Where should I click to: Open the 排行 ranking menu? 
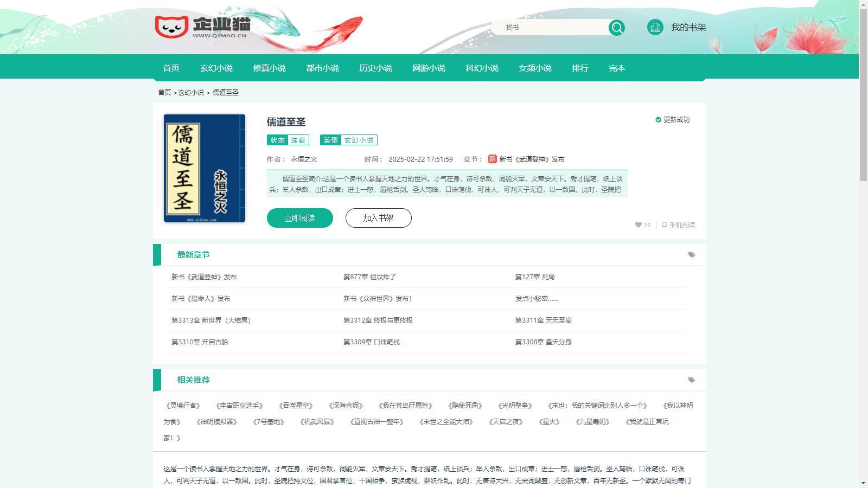pos(581,68)
